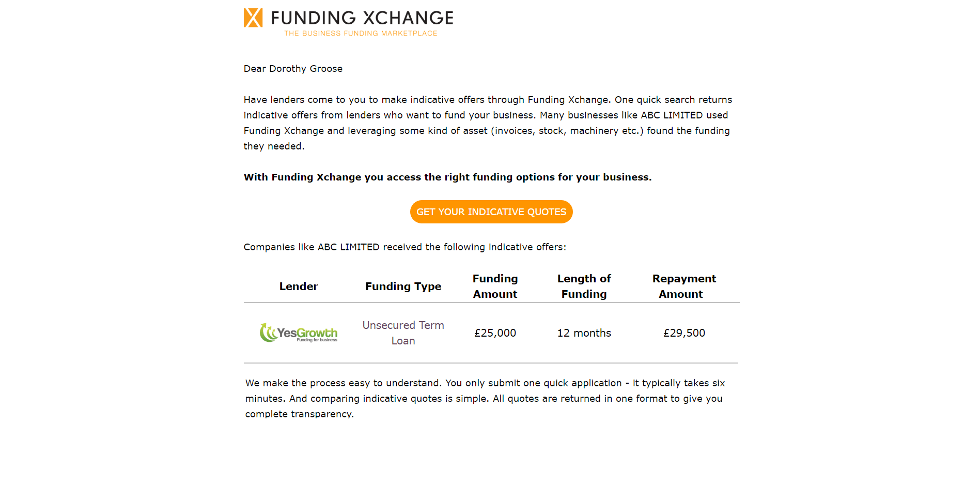The image size is (980, 483).
Task: Click the 'Companies like ABC LIMITED received' line
Action: [x=405, y=247]
